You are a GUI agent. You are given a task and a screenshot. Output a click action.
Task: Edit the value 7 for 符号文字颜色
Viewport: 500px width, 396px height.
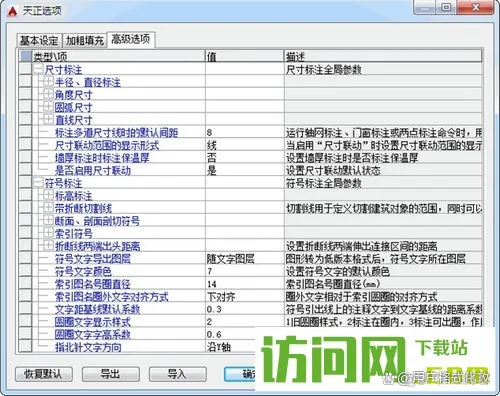click(x=245, y=271)
